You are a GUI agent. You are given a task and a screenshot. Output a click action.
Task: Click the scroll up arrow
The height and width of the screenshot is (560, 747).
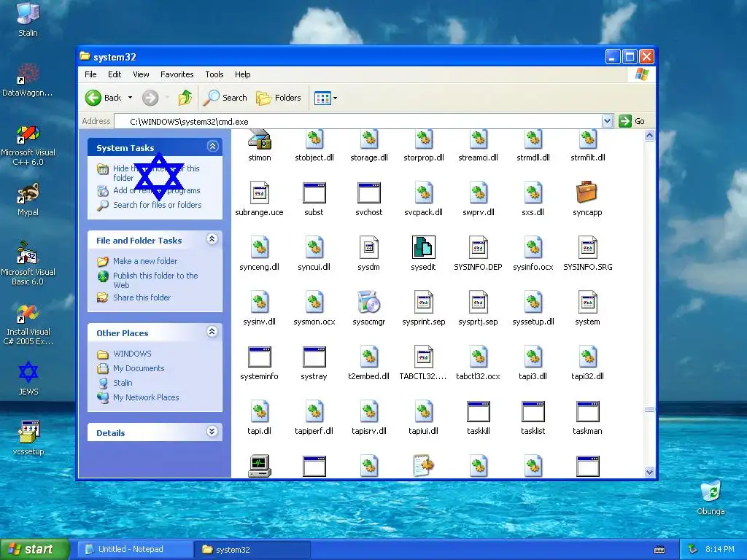pyautogui.click(x=649, y=136)
